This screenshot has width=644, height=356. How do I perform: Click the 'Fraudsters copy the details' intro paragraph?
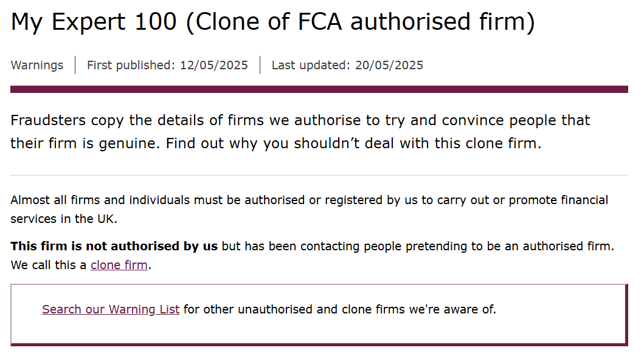(x=300, y=132)
